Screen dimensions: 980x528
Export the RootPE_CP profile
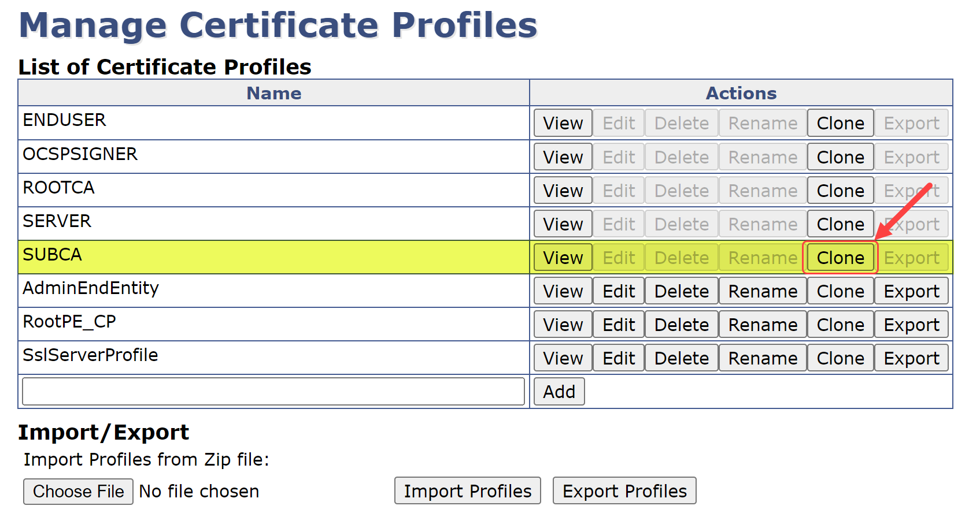point(911,325)
